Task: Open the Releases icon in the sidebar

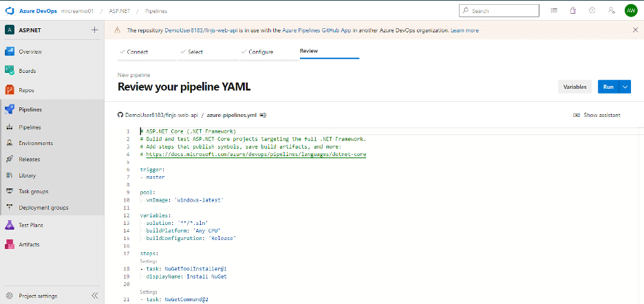Action: point(10,160)
